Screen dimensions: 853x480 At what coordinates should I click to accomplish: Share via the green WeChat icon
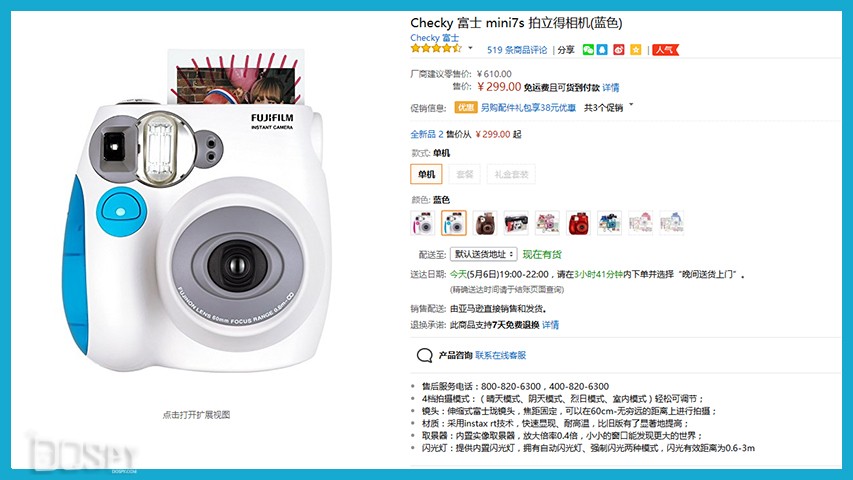[x=588, y=50]
